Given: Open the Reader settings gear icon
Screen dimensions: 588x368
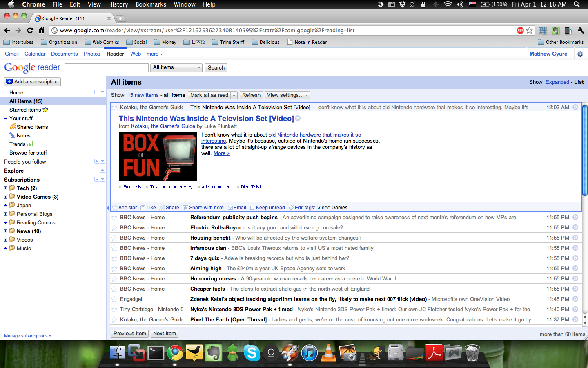Looking at the screenshot, I should 580,54.
